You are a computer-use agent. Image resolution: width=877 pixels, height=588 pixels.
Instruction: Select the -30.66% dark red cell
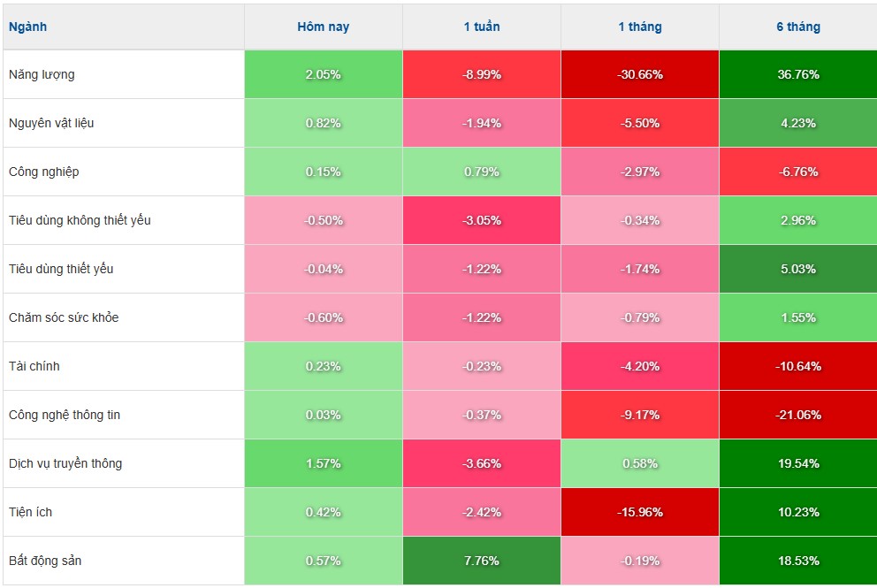[640, 74]
